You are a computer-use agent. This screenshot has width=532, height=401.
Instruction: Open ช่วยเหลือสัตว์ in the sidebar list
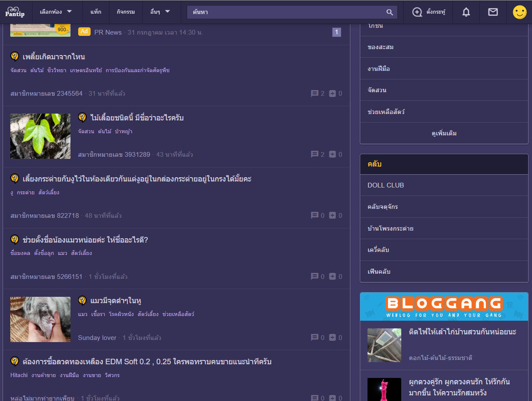444,112
